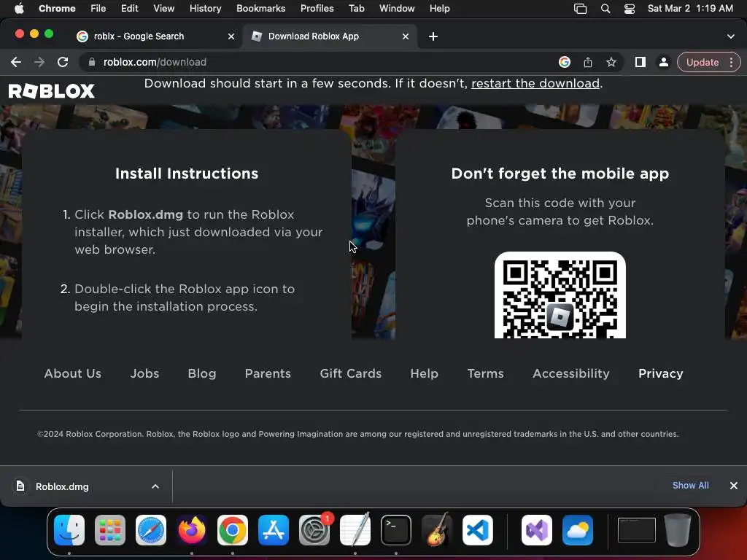
Task: Open the Apple menu
Action: click(19, 9)
